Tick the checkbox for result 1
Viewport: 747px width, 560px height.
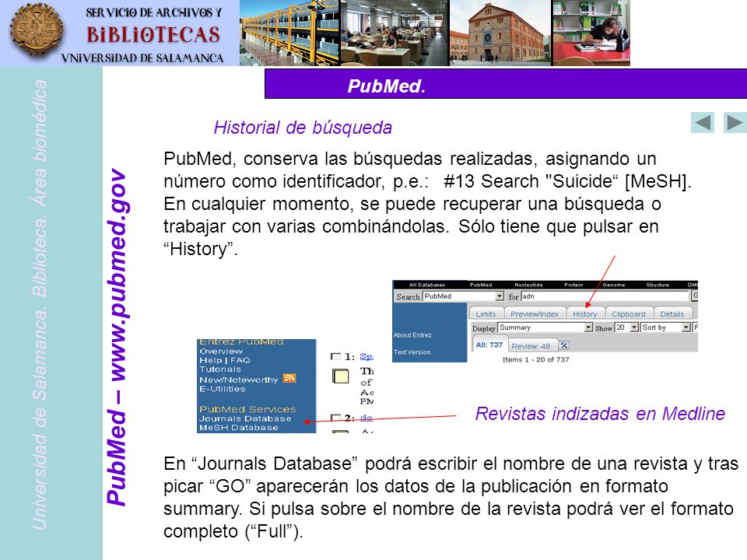pos(335,356)
